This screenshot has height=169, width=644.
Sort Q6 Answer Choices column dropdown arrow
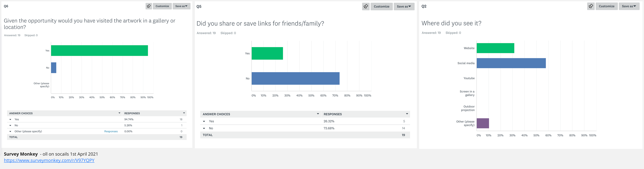(119, 113)
